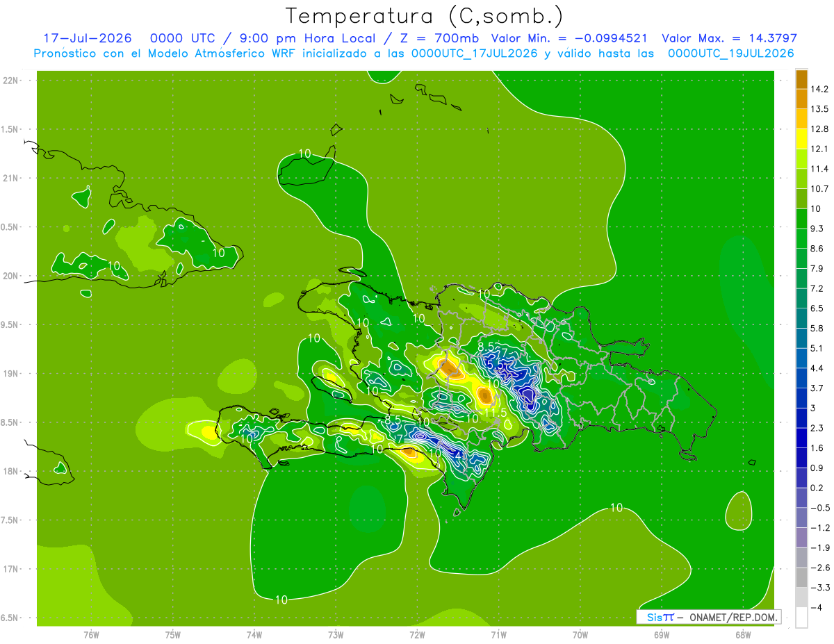The image size is (834, 644).
Task: Click the 'Temperatura (C,somb.)' chart title
Action: click(x=424, y=16)
